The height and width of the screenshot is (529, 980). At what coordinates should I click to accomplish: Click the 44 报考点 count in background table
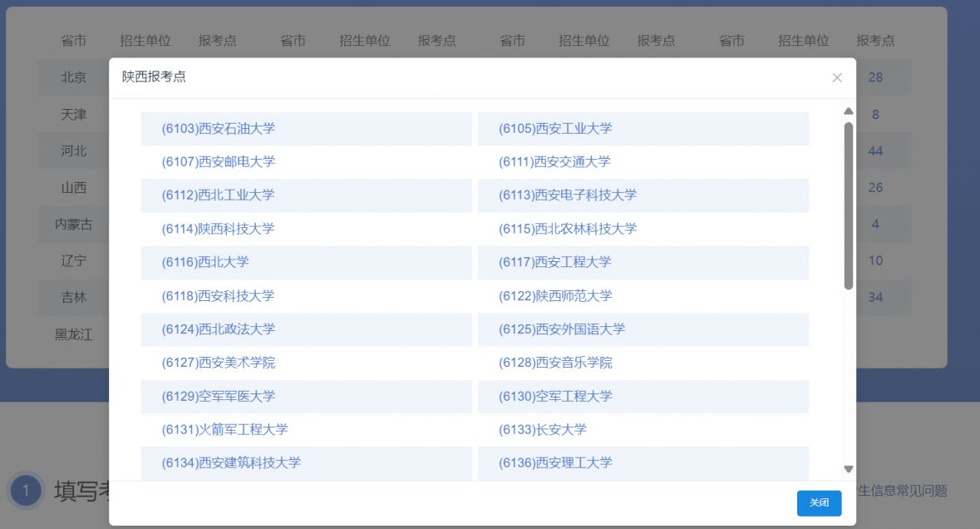[875, 151]
